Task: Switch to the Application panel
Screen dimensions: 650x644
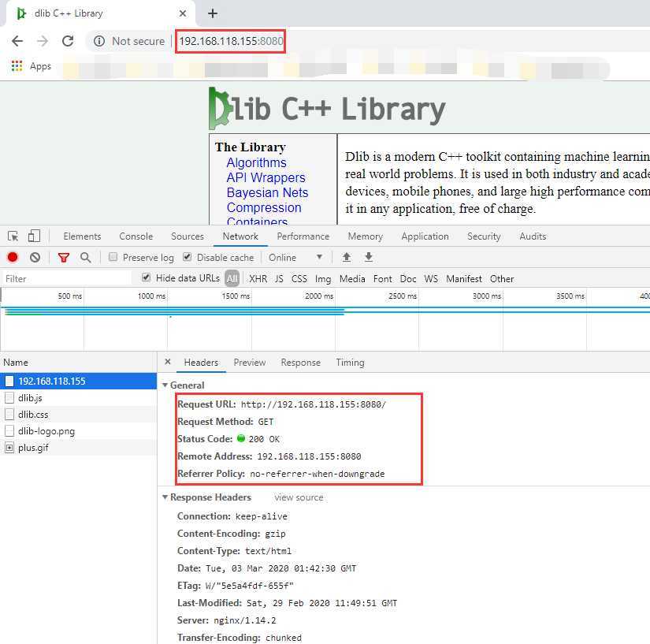Action: (x=425, y=236)
